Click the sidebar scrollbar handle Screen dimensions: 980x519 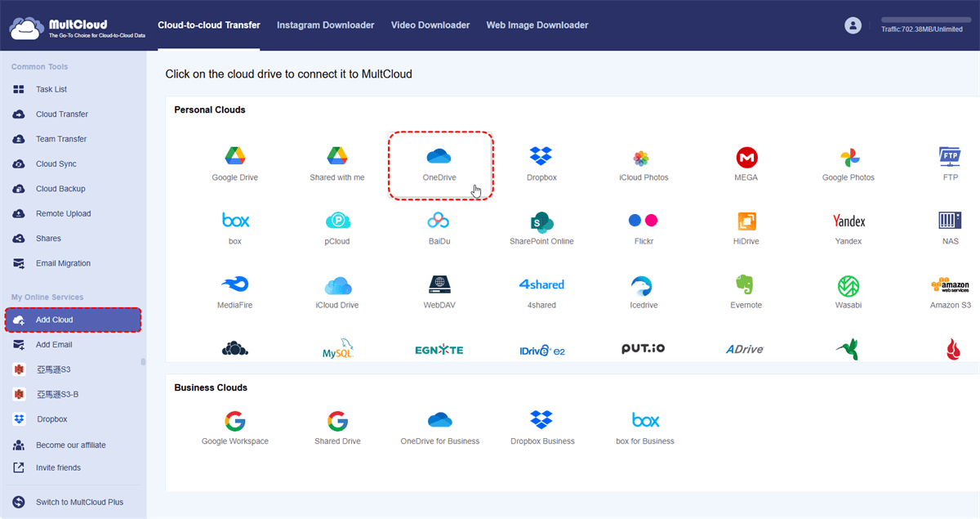pos(144,361)
